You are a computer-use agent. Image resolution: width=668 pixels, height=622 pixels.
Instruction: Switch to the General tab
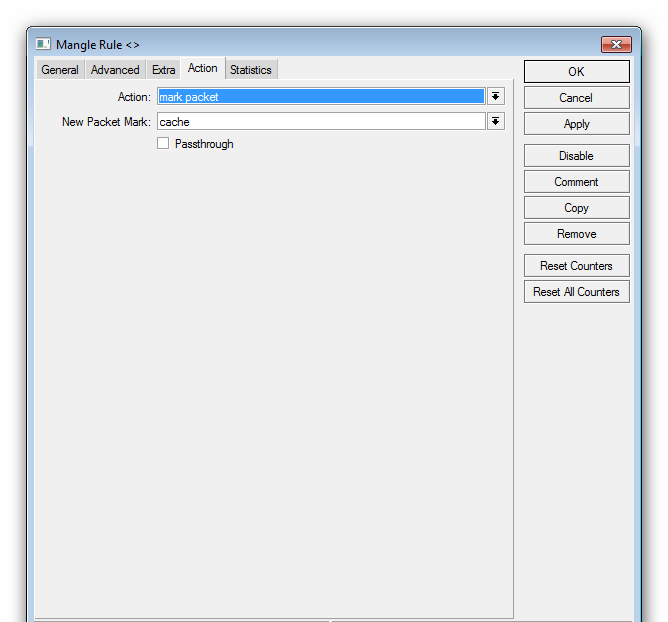tap(60, 70)
